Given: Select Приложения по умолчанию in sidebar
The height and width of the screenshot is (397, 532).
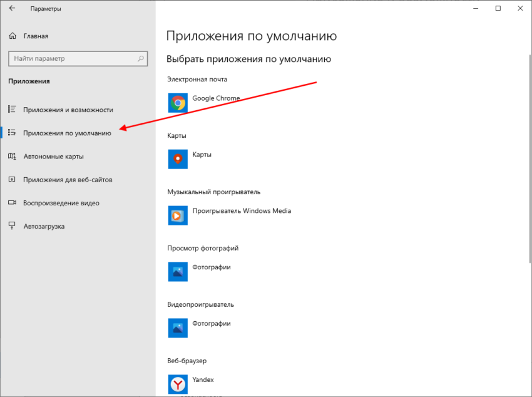Looking at the screenshot, I should tap(67, 133).
